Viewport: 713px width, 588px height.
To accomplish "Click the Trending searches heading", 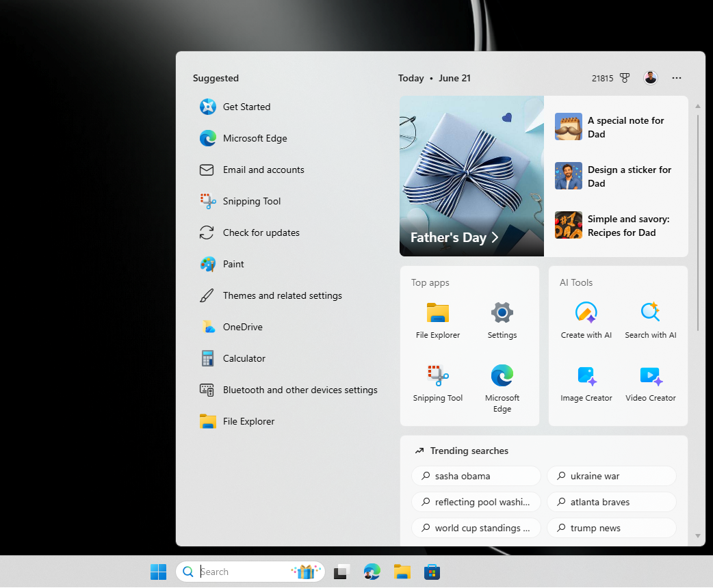I will (469, 451).
